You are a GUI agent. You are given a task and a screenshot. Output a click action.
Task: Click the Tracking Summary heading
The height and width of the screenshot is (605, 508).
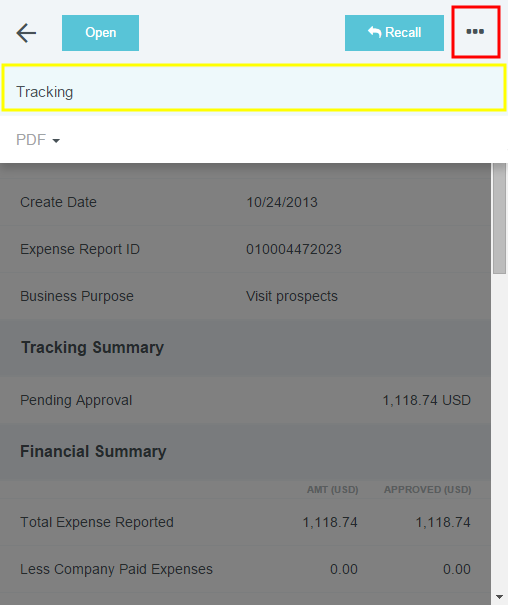coord(92,347)
